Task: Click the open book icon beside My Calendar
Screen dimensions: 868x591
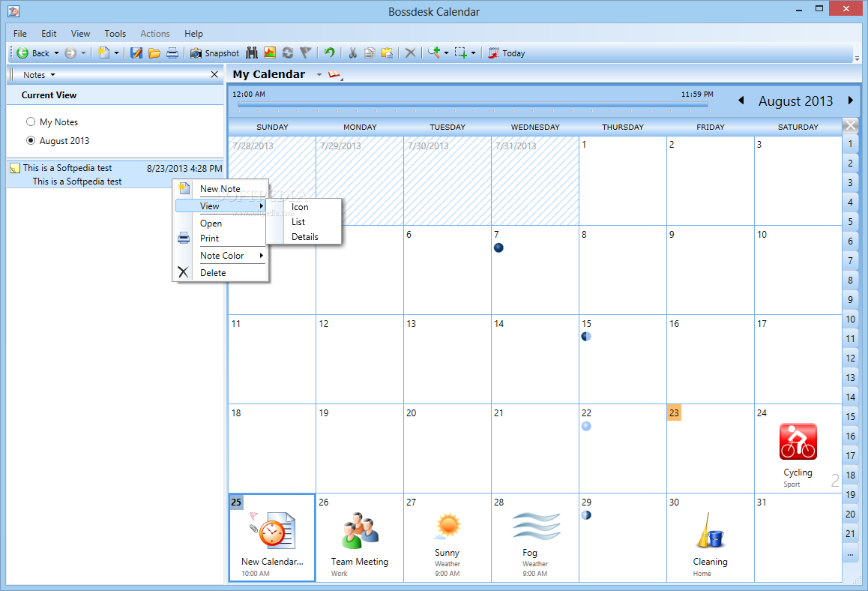Action: click(334, 75)
